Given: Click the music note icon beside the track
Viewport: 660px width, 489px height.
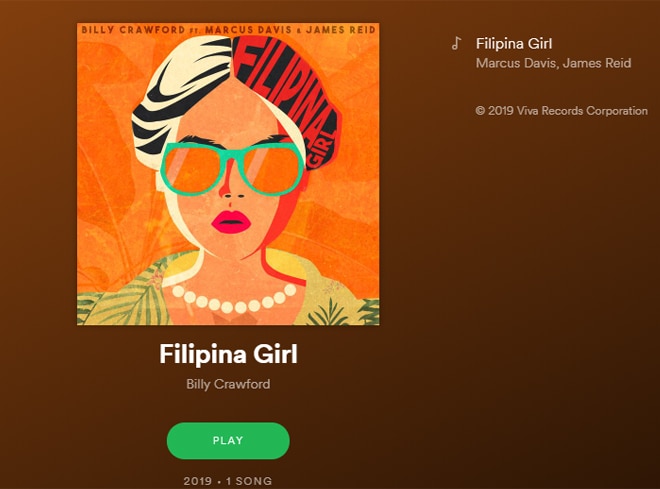Looking at the screenshot, I should point(456,43).
